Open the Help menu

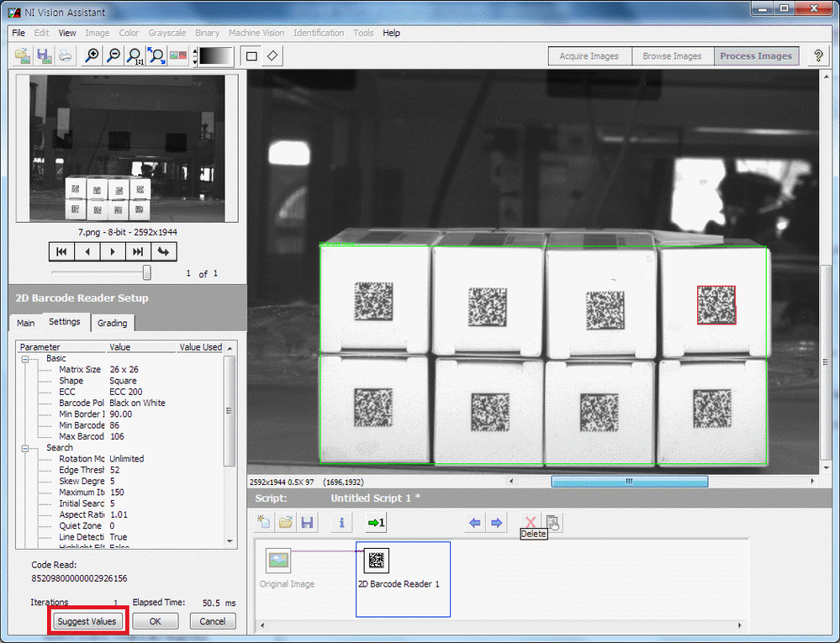[391, 33]
